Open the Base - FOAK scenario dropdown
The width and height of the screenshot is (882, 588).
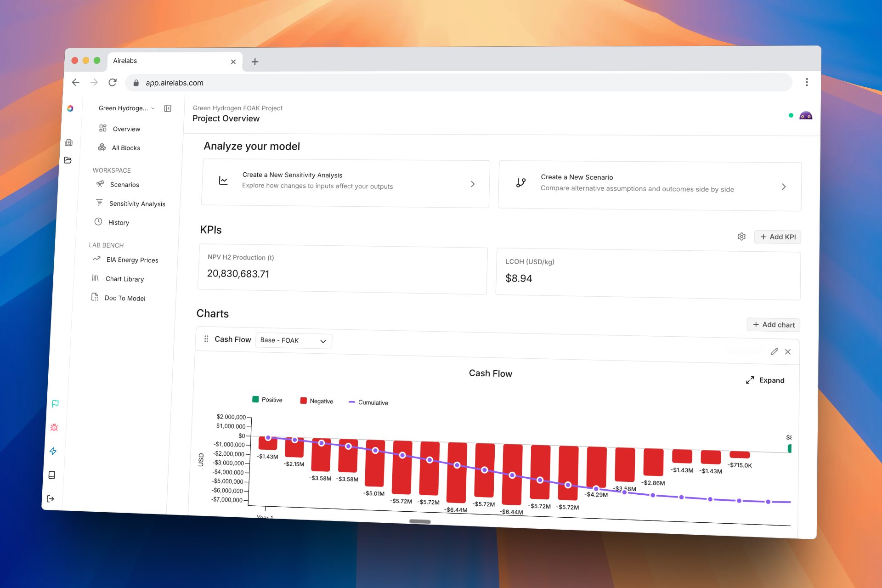point(294,340)
